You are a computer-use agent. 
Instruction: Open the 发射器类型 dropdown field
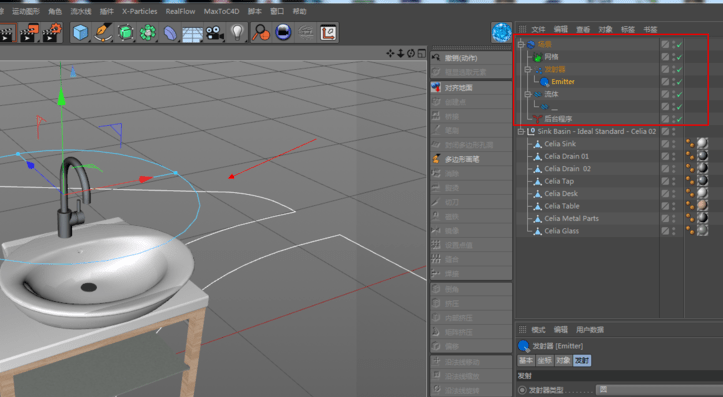pos(659,390)
